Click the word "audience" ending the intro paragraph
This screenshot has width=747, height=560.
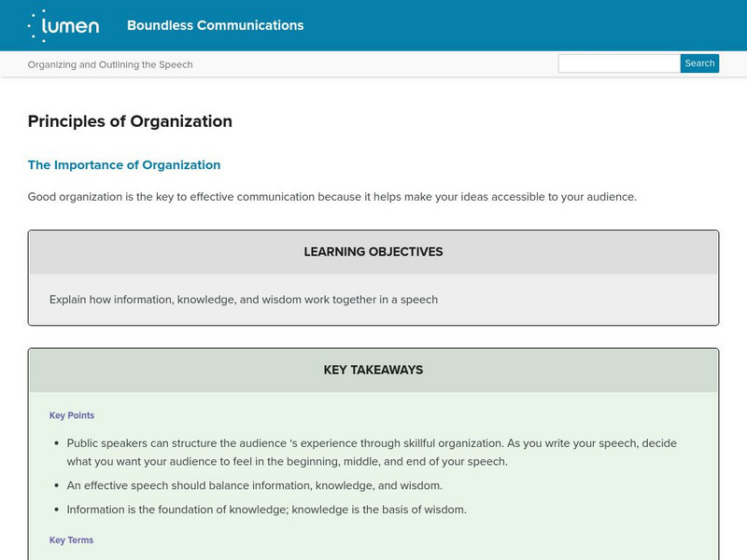click(609, 197)
